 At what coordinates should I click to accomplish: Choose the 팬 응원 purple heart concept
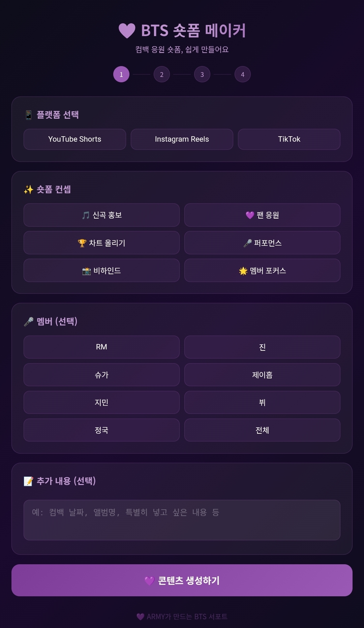[262, 215]
